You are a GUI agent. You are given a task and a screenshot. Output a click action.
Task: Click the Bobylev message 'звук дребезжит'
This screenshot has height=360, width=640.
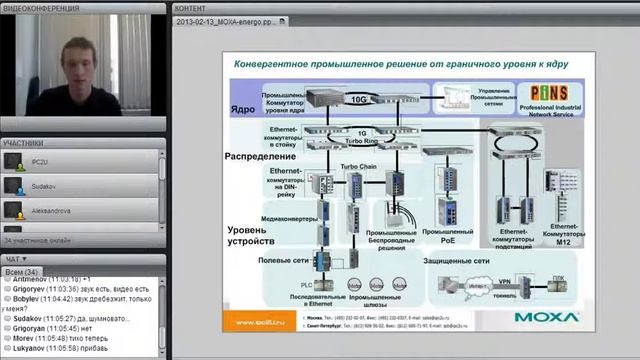point(104,299)
